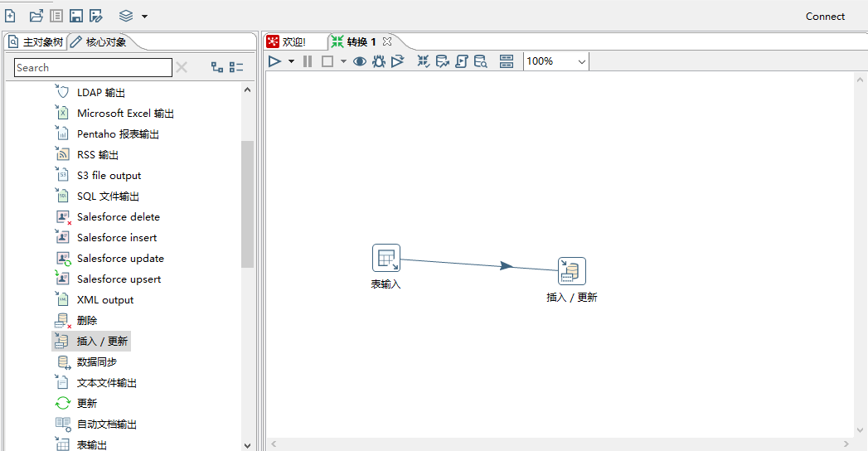Click the tree scrollbar up arrow
Screen dimensions: 868x451
[247, 90]
